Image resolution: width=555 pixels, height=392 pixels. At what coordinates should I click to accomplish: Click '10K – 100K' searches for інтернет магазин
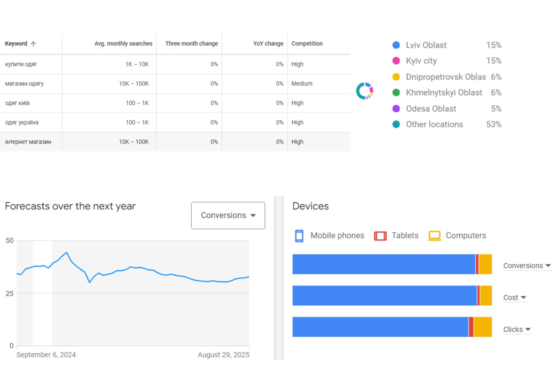134,142
